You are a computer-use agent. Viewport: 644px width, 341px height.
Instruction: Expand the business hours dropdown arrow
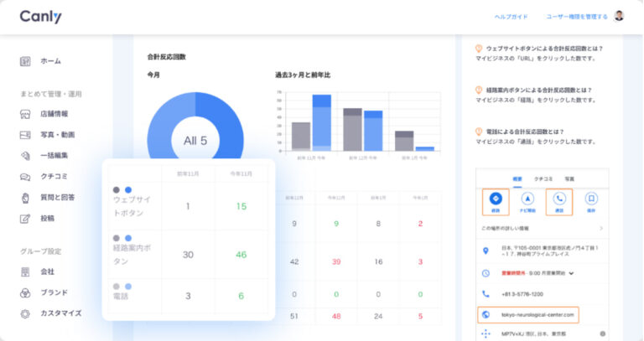tap(572, 273)
